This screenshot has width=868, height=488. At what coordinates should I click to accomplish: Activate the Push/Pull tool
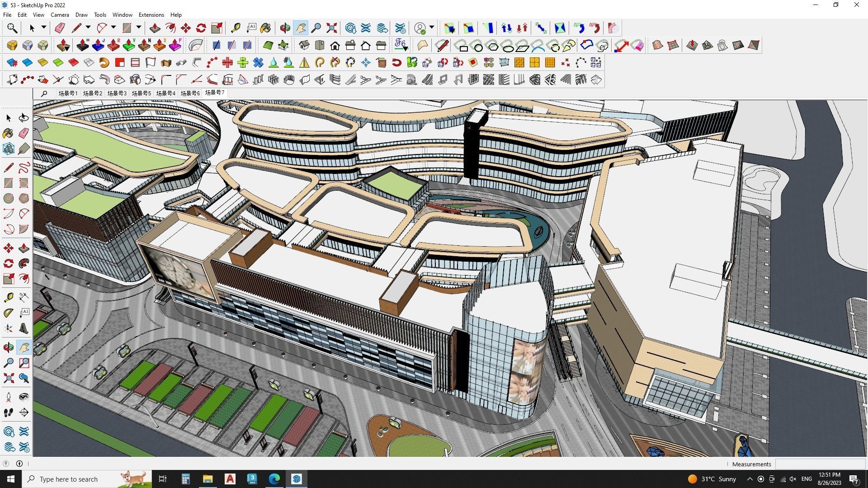tap(155, 28)
